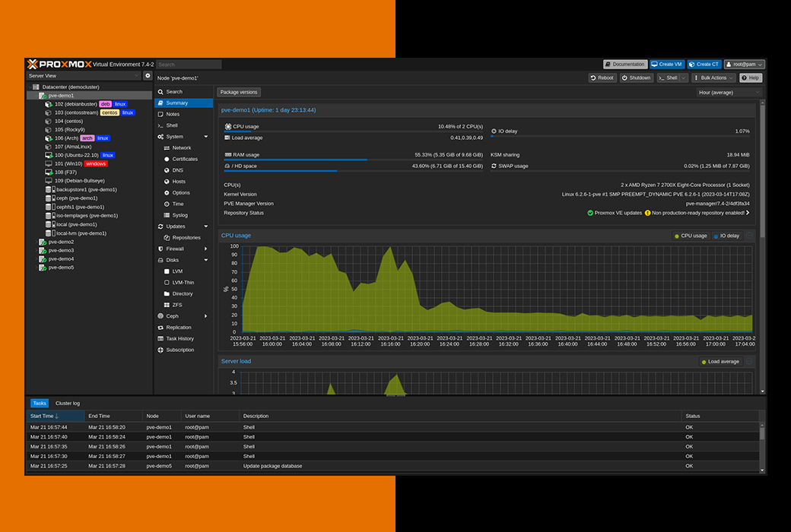
Task: Click the Documentation button
Action: pyautogui.click(x=625, y=64)
